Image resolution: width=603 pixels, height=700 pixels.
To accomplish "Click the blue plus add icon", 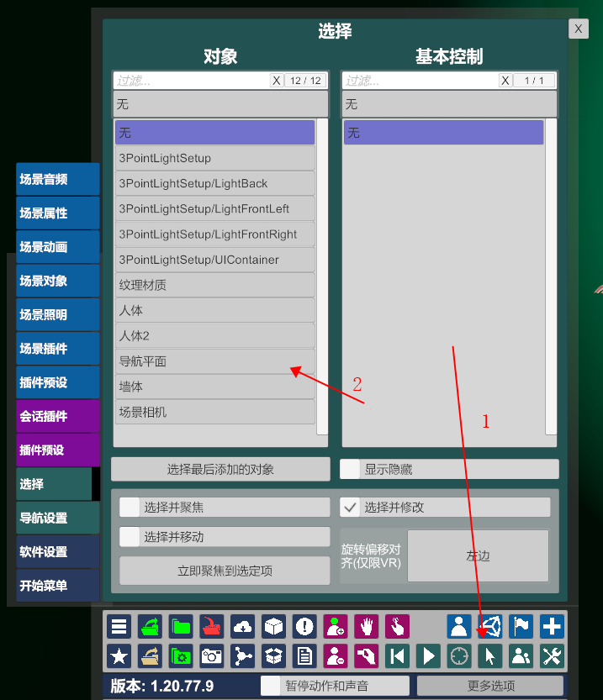I will [552, 626].
